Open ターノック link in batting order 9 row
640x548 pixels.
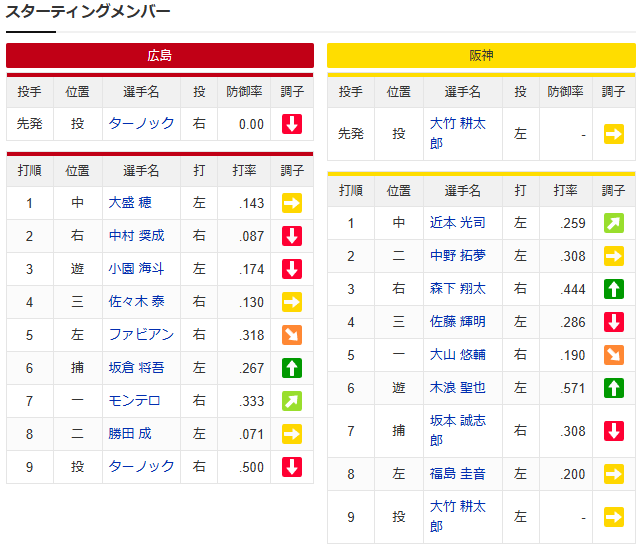[141, 466]
